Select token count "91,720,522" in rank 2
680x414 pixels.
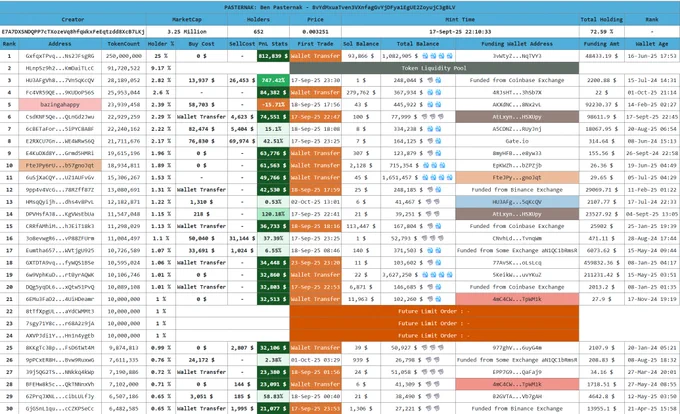124,68
